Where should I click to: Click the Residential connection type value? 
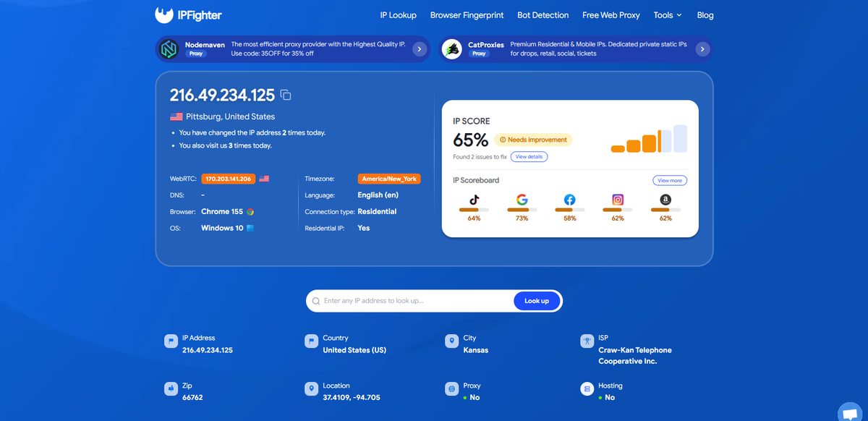tap(377, 212)
